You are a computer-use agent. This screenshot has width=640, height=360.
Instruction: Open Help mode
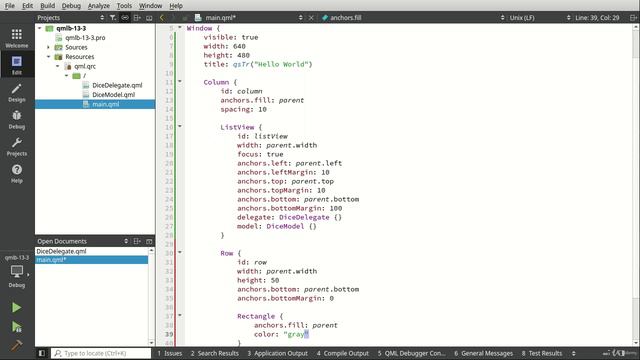click(17, 173)
